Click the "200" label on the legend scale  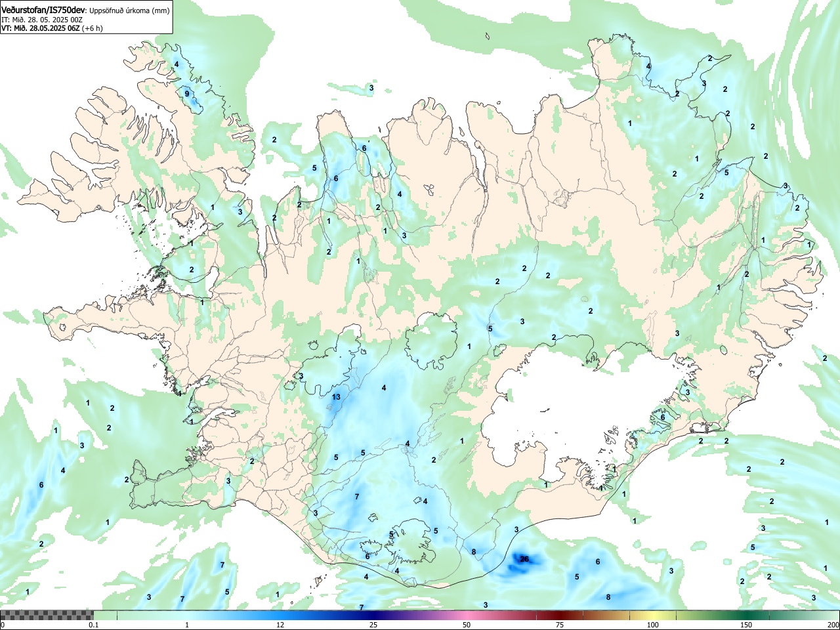pyautogui.click(x=833, y=625)
